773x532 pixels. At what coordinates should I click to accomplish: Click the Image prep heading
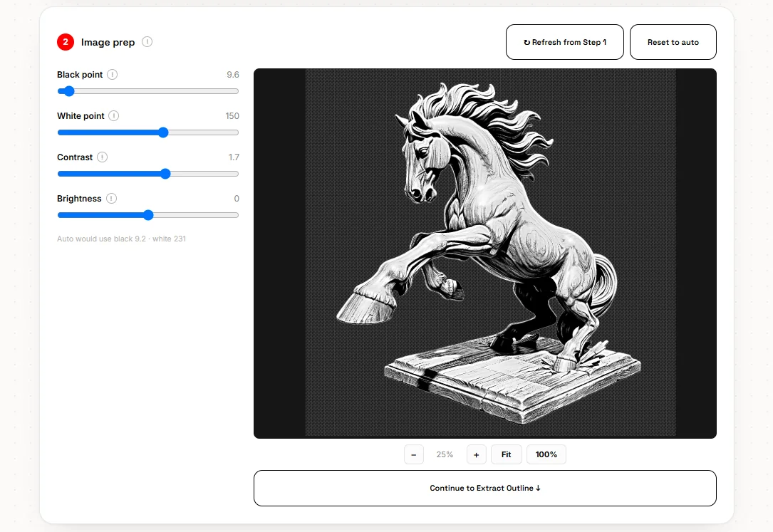coord(108,42)
